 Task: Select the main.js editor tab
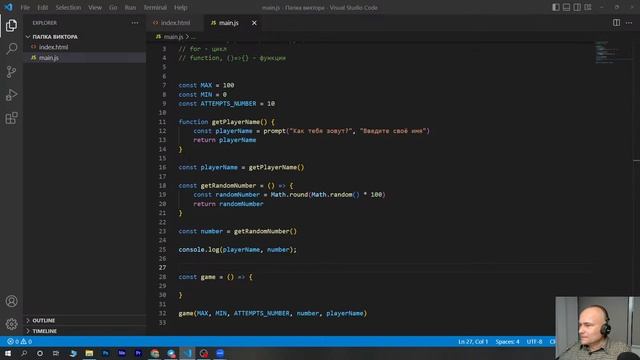[x=229, y=23]
